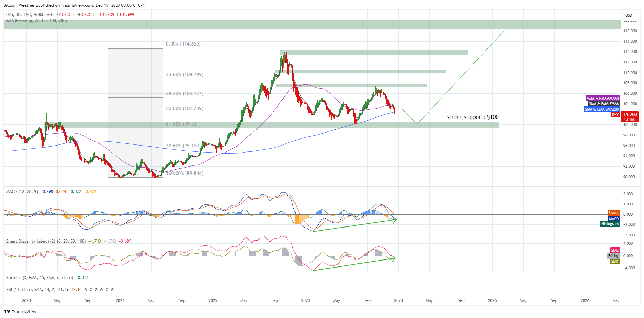The width and height of the screenshot is (644, 318).
Task: Click the 100.00% (89.844) Fibonacci label
Action: coord(185,174)
